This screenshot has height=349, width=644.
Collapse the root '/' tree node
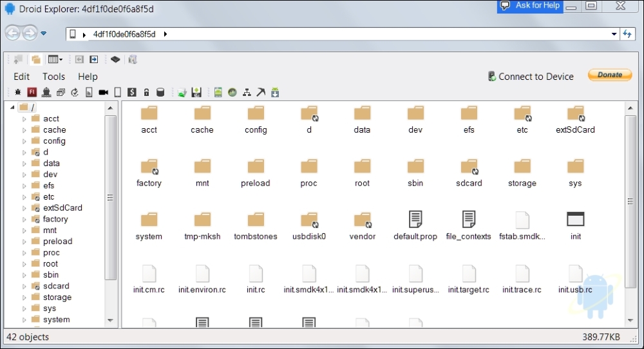[12, 107]
